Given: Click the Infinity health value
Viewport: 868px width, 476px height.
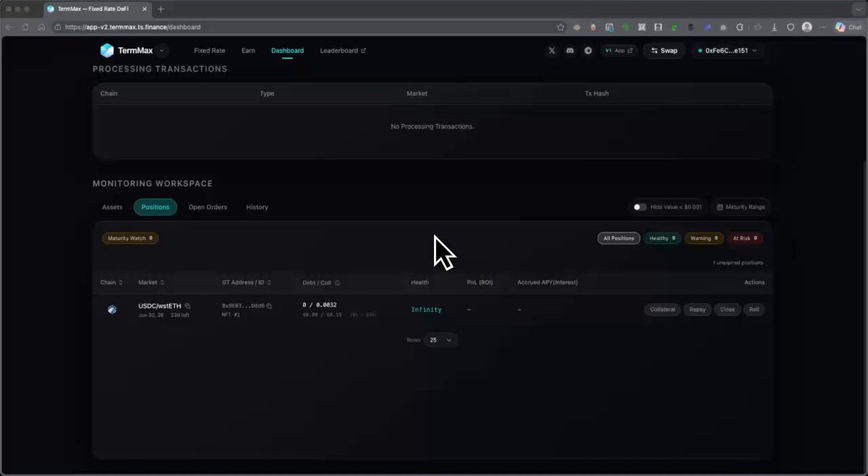Looking at the screenshot, I should (x=426, y=310).
